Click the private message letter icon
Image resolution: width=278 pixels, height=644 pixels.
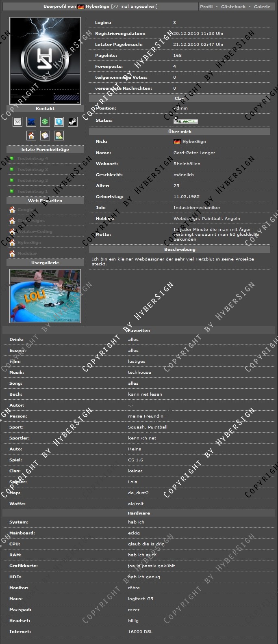click(x=45, y=135)
